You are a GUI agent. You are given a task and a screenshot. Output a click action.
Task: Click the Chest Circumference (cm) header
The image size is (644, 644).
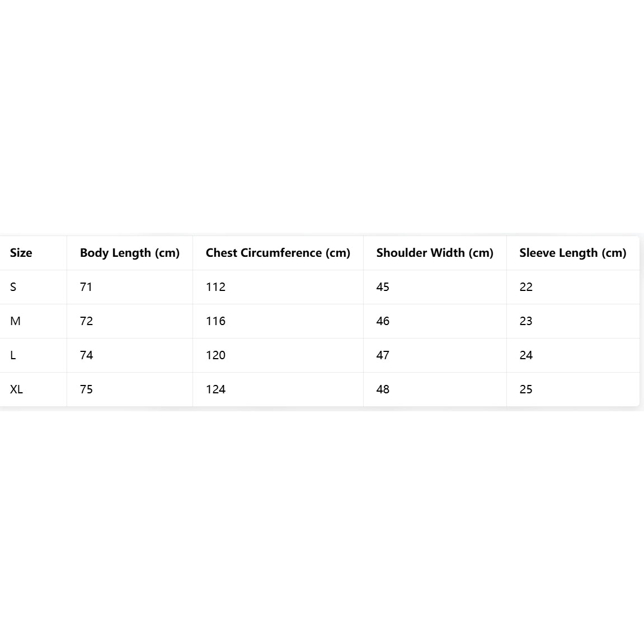278,253
